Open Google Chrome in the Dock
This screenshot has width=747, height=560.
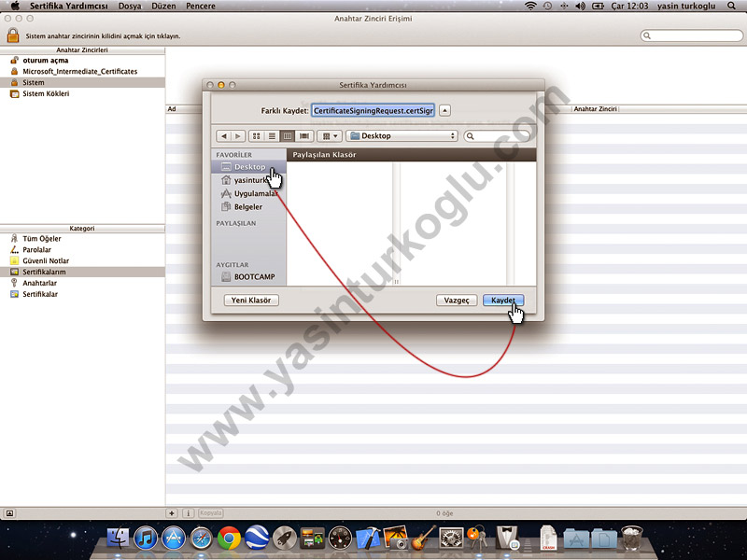point(229,539)
